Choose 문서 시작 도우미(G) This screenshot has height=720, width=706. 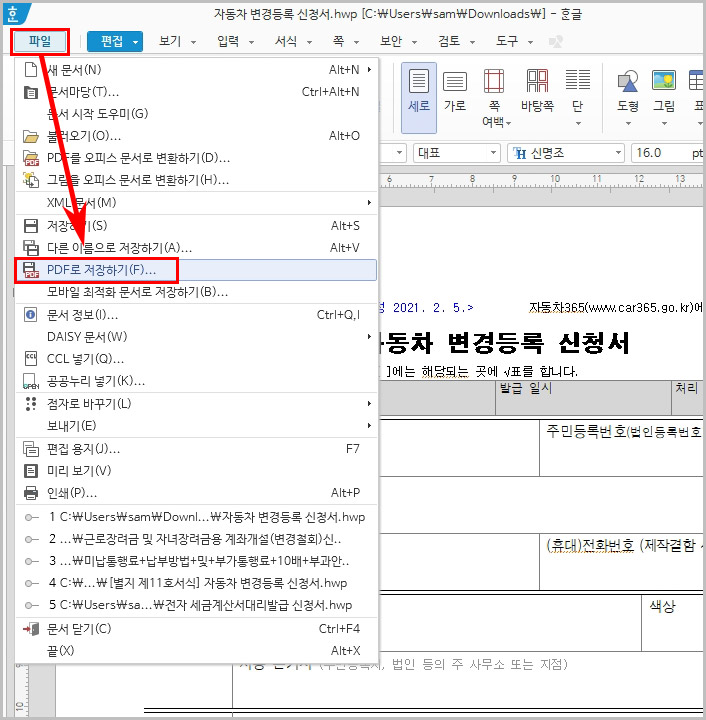(x=97, y=113)
